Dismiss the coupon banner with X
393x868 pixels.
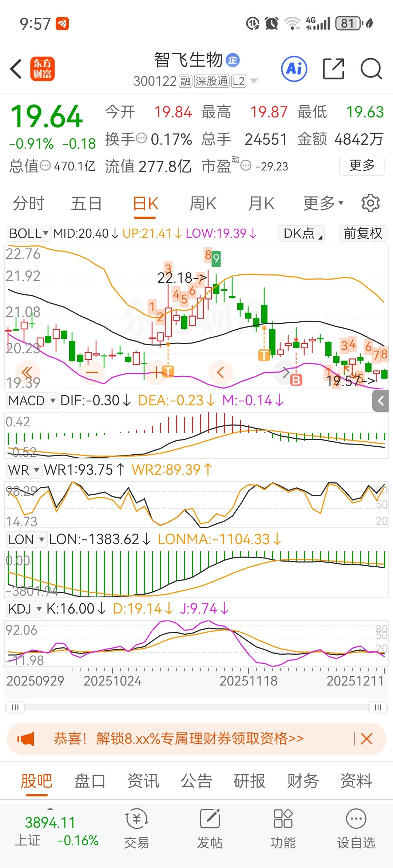coord(366,739)
